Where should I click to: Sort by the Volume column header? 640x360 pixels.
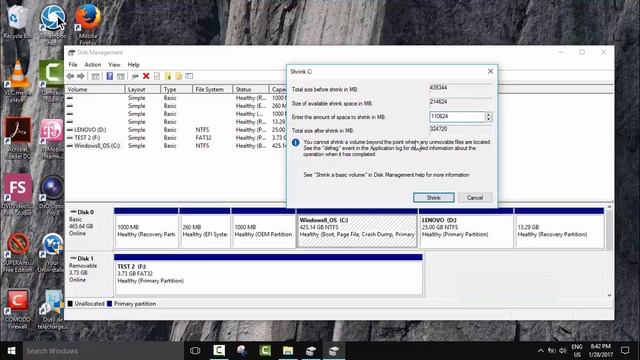[x=95, y=89]
